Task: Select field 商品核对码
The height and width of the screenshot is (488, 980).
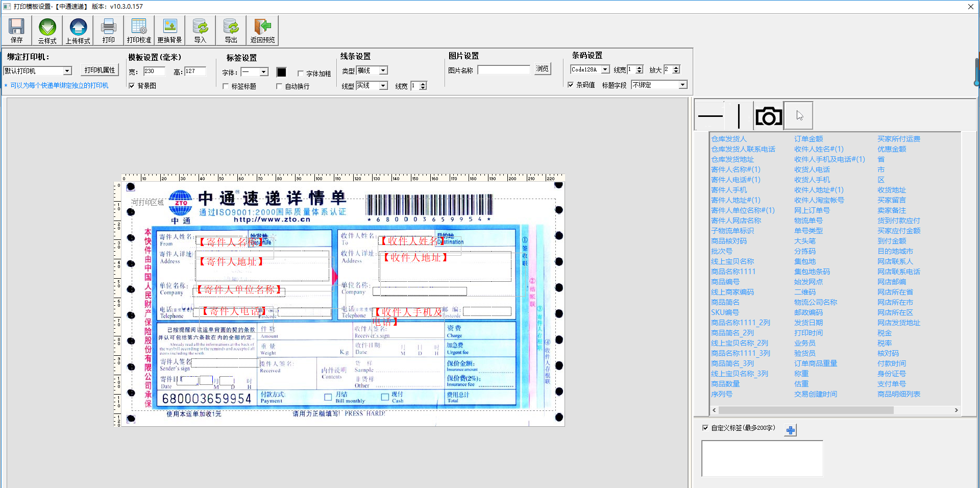Action: (729, 241)
